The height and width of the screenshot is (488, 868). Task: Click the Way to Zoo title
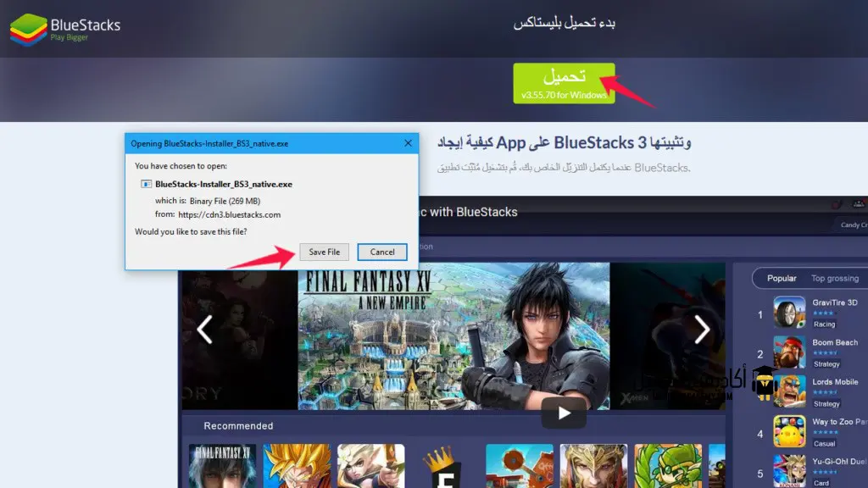point(840,422)
